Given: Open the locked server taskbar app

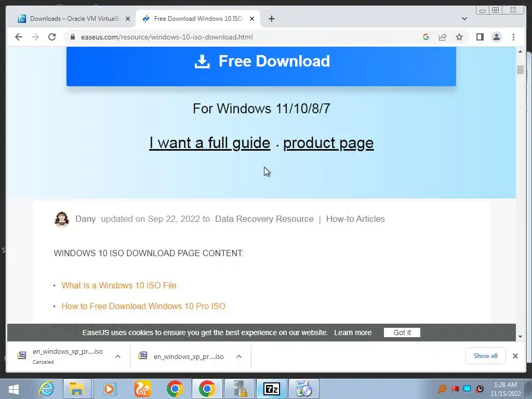Looking at the screenshot, I should (x=240, y=389).
